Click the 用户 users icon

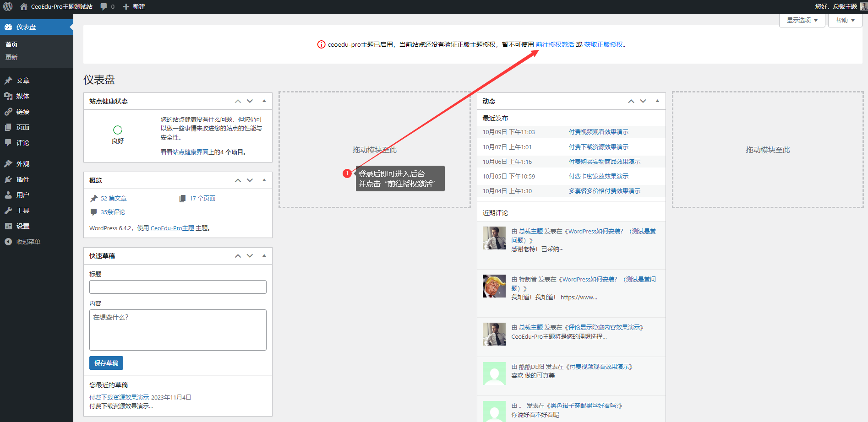tap(8, 195)
